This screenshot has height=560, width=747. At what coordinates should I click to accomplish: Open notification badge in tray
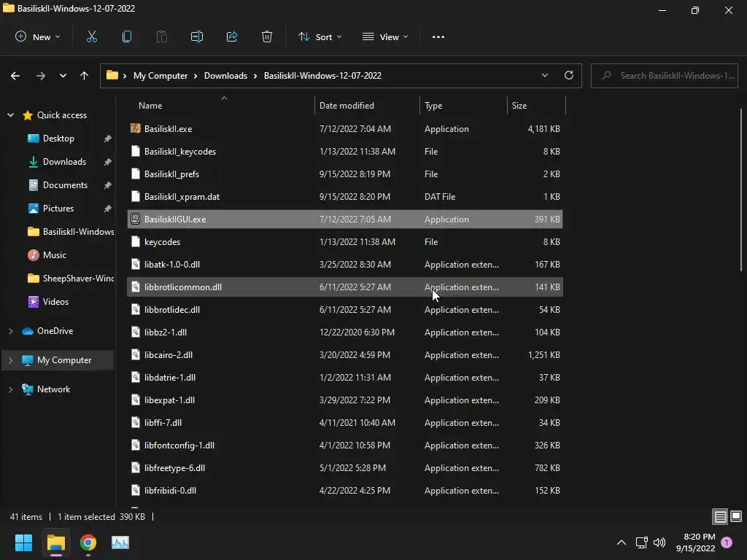727,542
